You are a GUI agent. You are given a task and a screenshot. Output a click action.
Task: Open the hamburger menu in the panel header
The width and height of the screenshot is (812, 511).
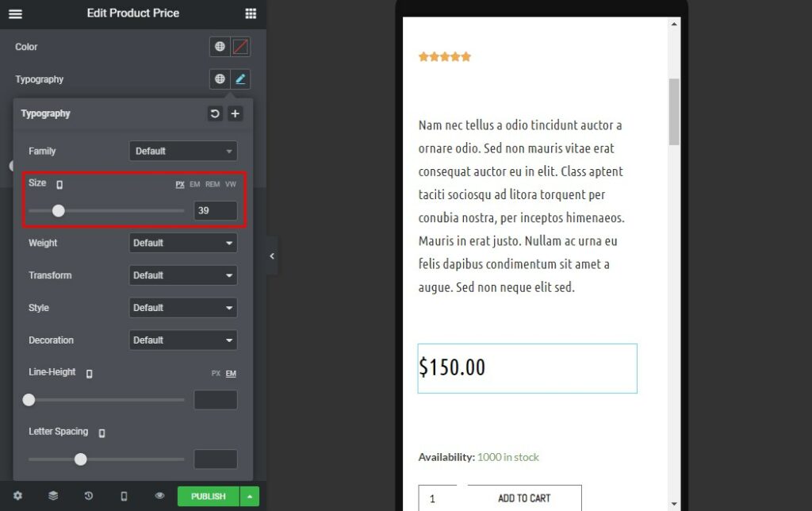click(x=15, y=13)
